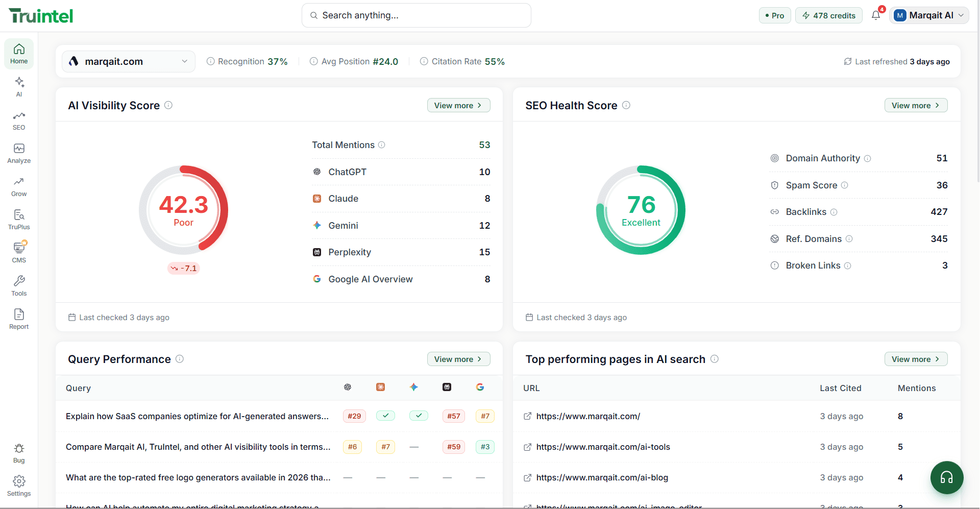Select query 'Explain how SaaS companies optimize'
980x509 pixels.
(197, 417)
